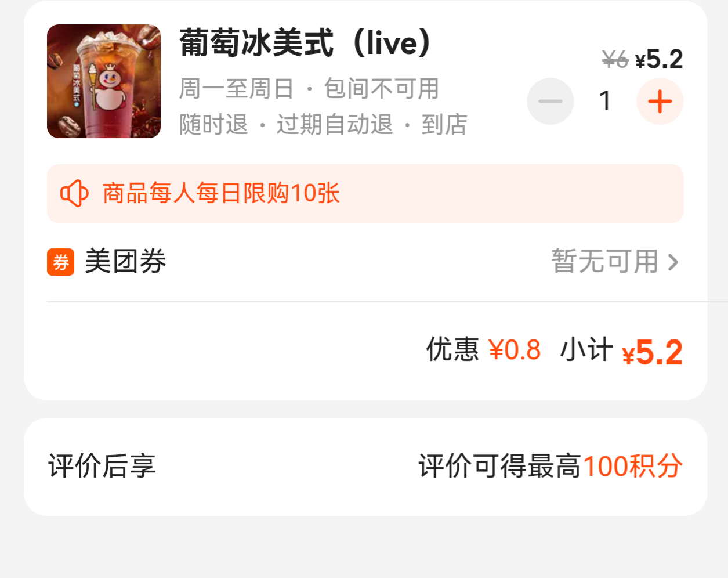Screen dimensions: 728x578
Task: Open the 评价后享 review rewards row
Action: coord(365,467)
